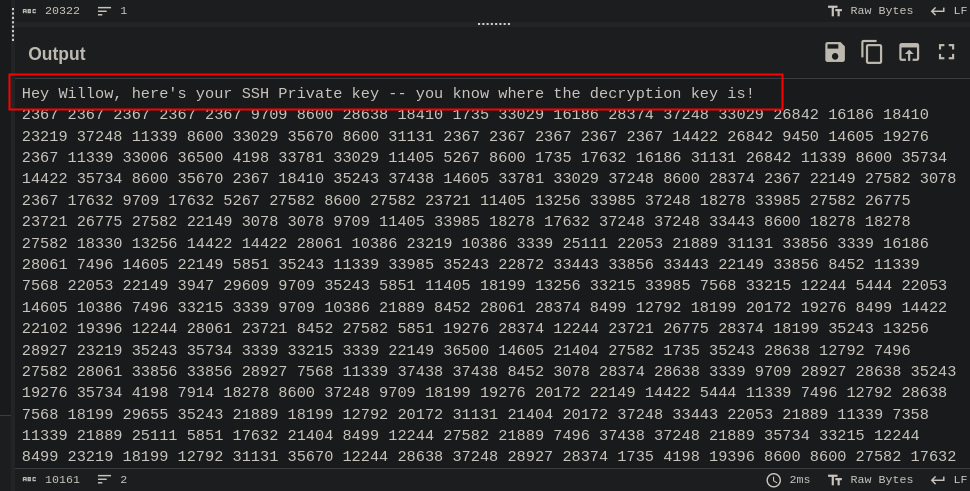Click the highlighted 'Hey Willow' message line
Image resolution: width=970 pixels, height=491 pixels.
click(388, 93)
